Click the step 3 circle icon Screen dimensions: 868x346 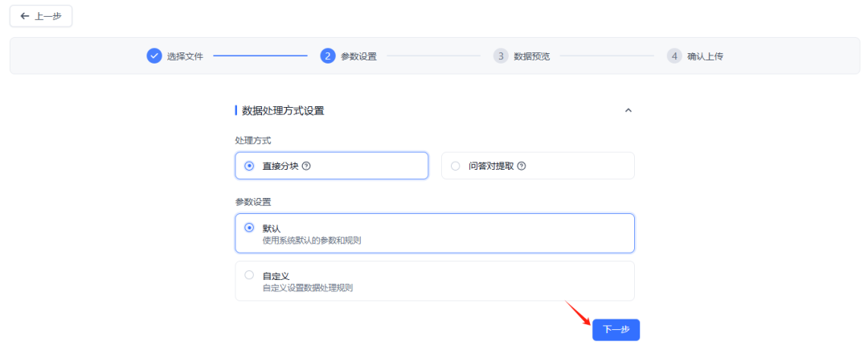[x=501, y=56]
